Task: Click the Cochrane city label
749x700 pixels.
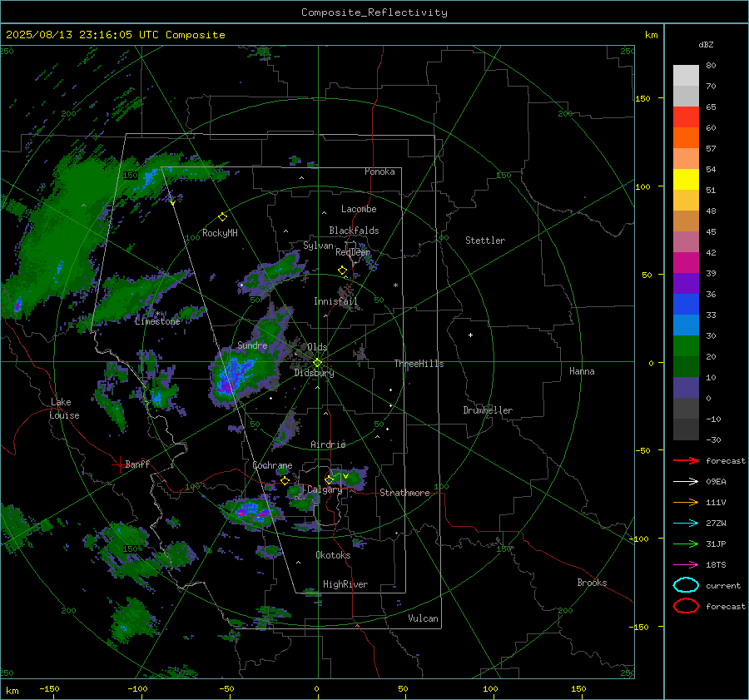Action: pyautogui.click(x=272, y=465)
